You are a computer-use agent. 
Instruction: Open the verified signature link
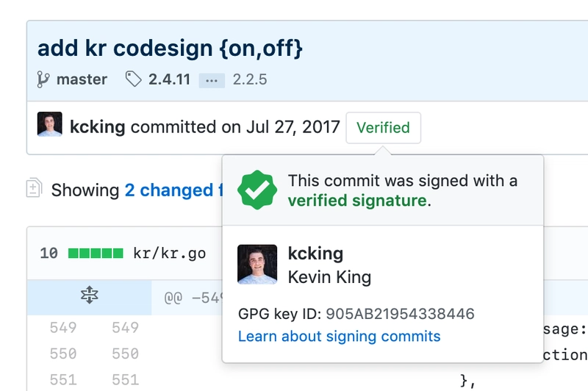pos(357,201)
